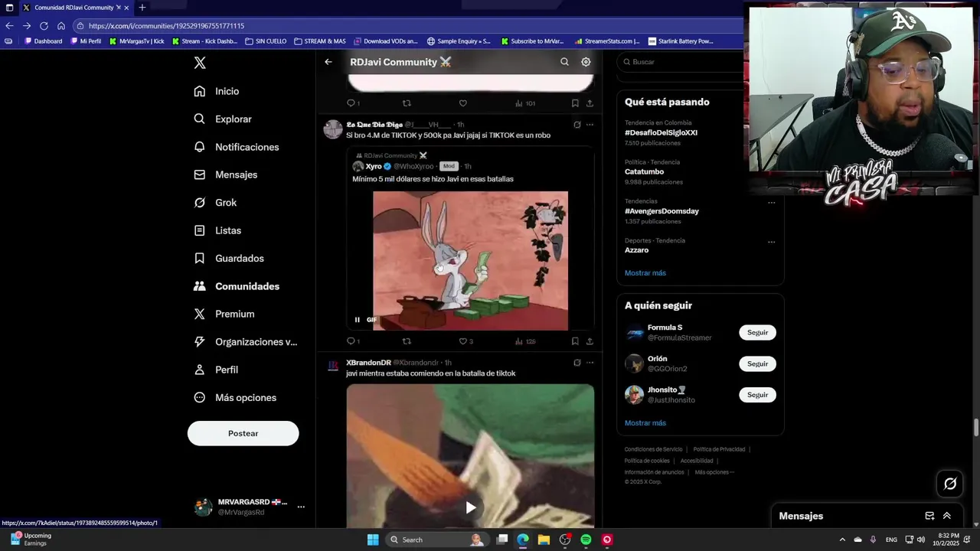Screen dimensions: 980x551
Task: Go back from RDJavi Community
Action: click(328, 62)
